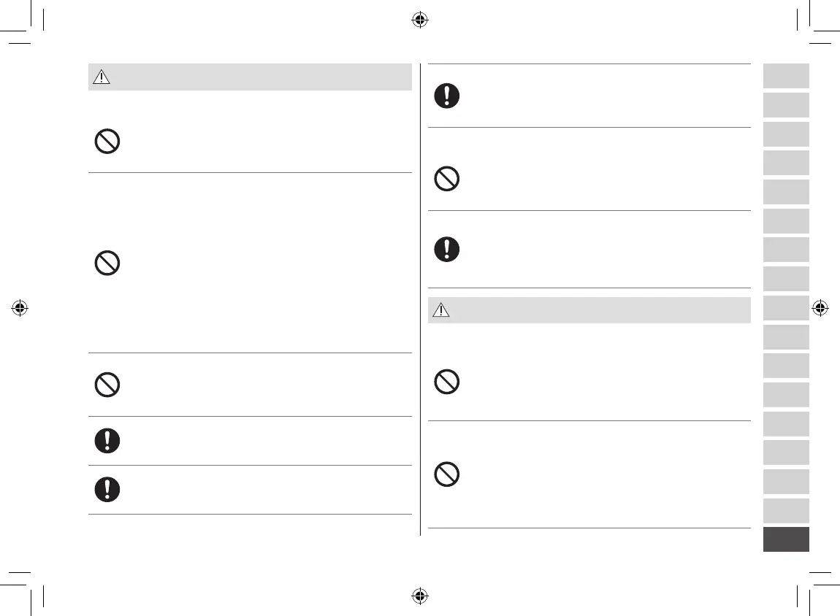Click the warning triangle in the right column header

[441, 310]
